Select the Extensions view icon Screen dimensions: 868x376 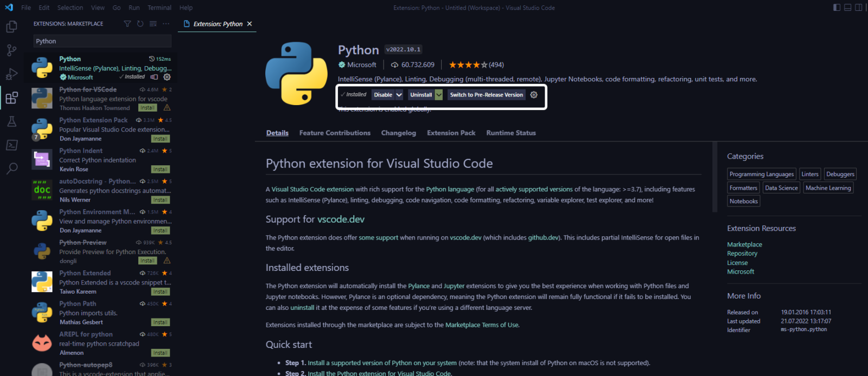(11, 98)
